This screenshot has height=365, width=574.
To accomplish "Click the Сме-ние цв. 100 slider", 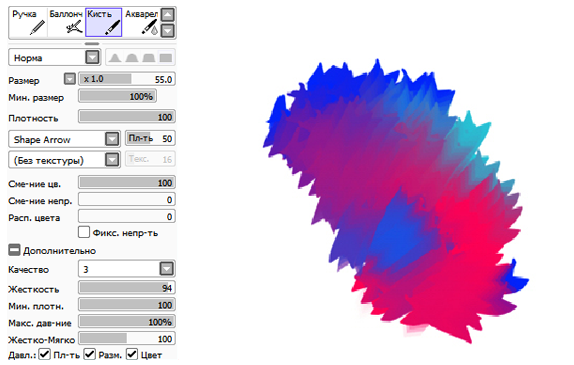I will click(x=127, y=183).
